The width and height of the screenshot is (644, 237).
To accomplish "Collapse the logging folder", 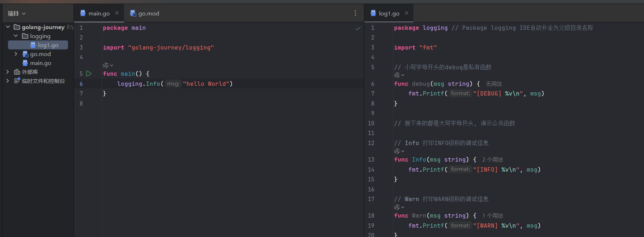I will click(x=16, y=36).
